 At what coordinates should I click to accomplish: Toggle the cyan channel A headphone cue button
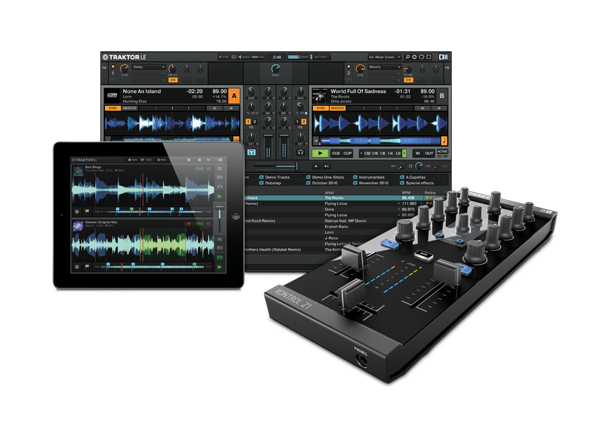pos(251,152)
